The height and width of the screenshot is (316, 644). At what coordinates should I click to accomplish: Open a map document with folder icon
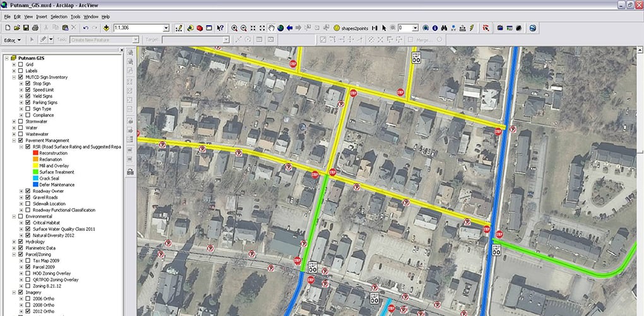[x=17, y=28]
